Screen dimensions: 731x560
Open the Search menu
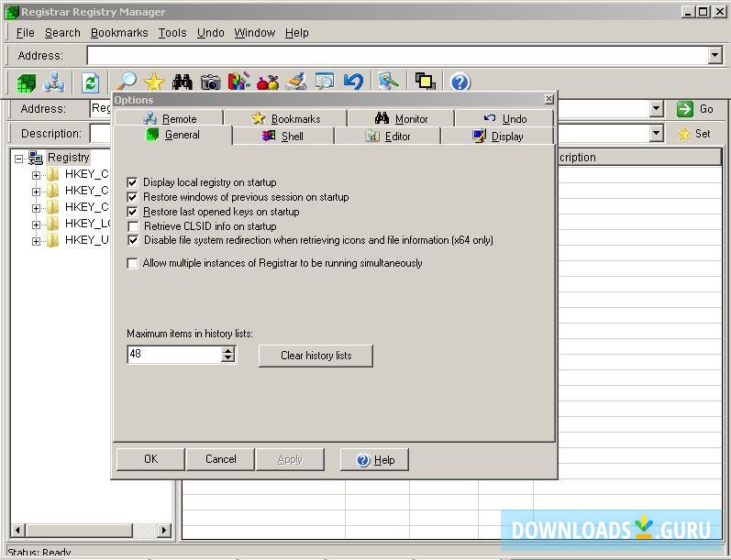click(62, 33)
